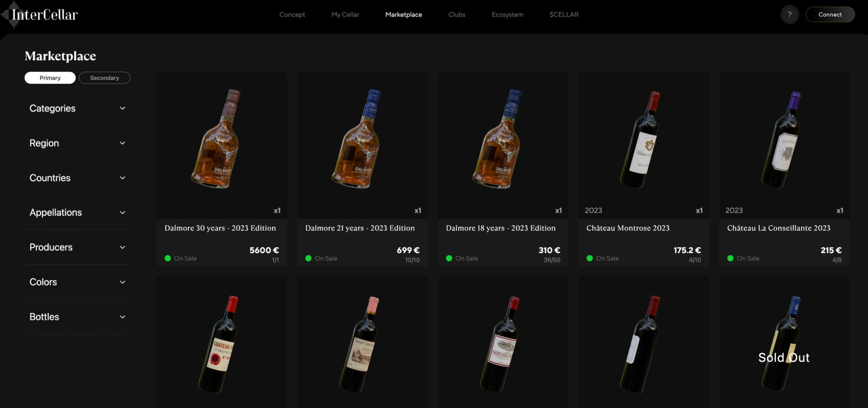The image size is (868, 408).
Task: Click the 5600 € price
Action: point(264,250)
